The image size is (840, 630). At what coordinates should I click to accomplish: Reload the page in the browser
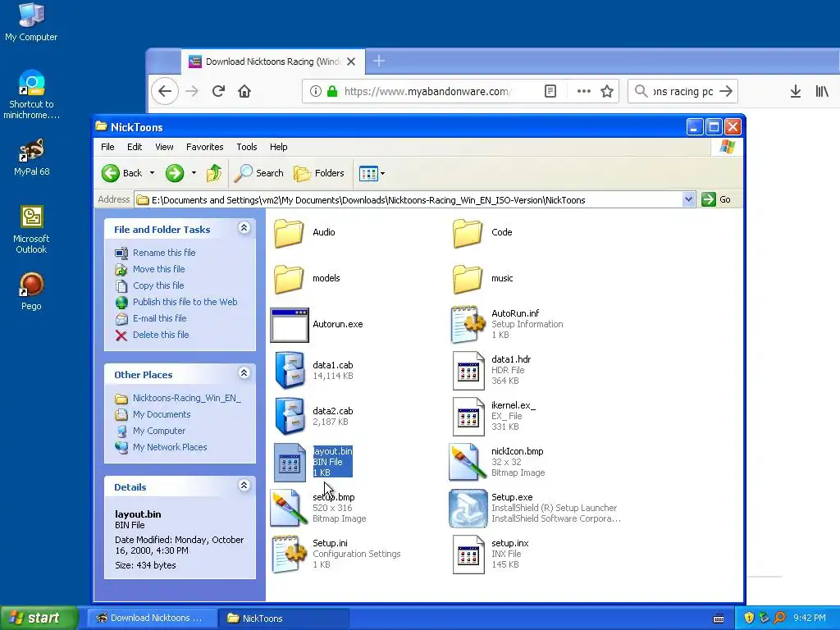pyautogui.click(x=218, y=91)
